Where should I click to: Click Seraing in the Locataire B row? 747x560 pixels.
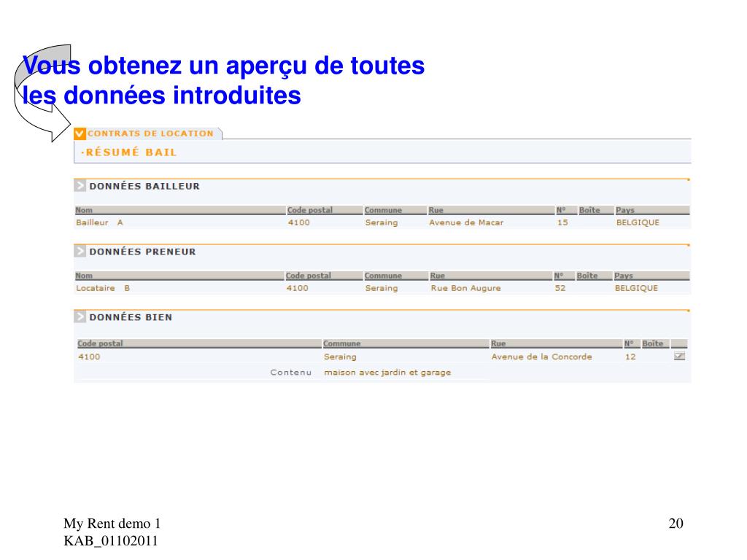point(381,289)
